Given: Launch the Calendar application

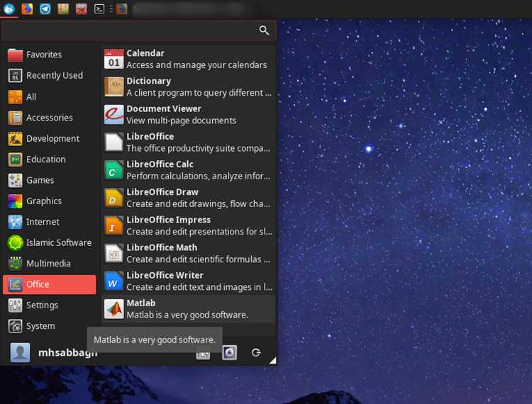Looking at the screenshot, I should coord(188,59).
